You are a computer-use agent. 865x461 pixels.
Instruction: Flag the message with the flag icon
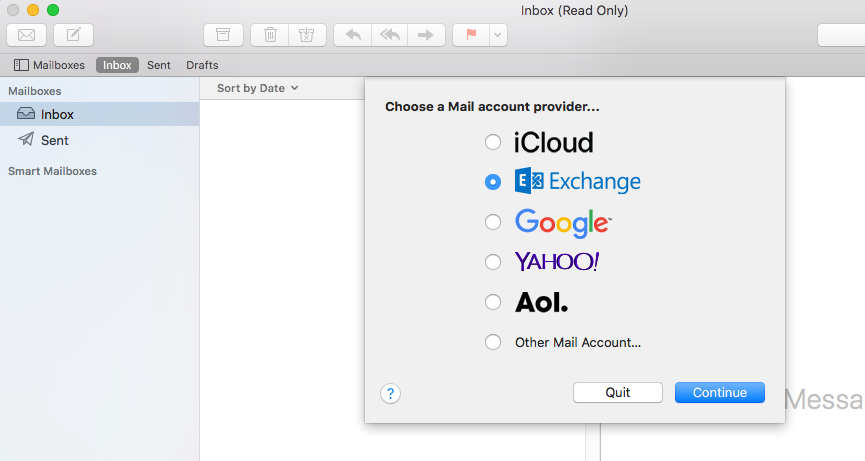click(x=470, y=35)
